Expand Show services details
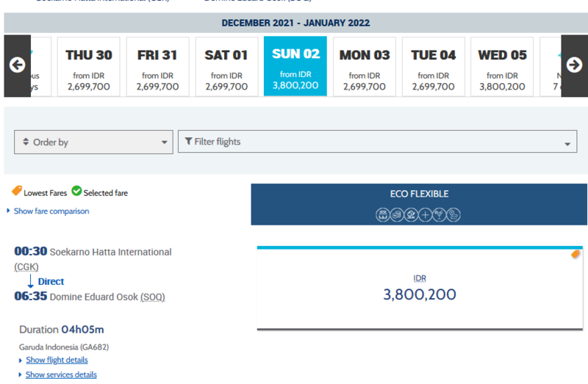This screenshot has width=588, height=384. [61, 374]
